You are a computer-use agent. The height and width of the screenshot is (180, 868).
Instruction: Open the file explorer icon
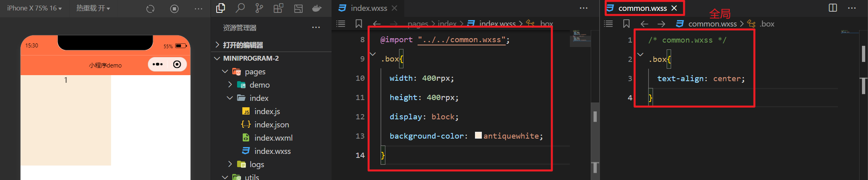click(221, 8)
